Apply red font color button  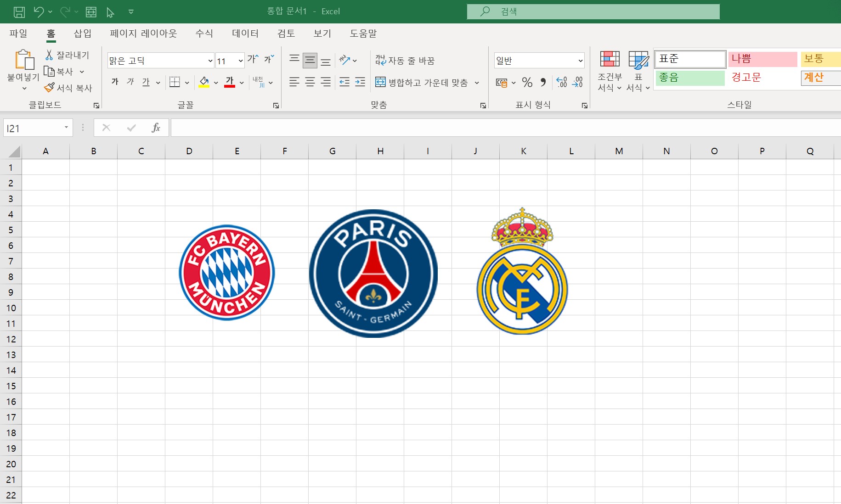[230, 82]
